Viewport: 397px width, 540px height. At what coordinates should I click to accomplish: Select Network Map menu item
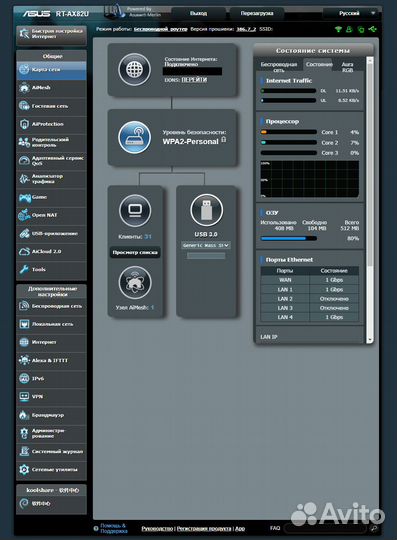(x=51, y=70)
